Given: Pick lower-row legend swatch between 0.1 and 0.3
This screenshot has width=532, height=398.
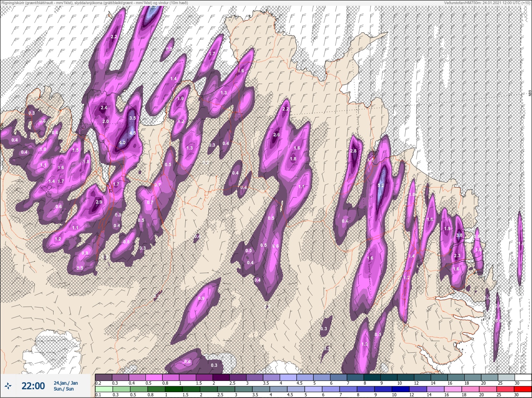Looking at the screenshot, I should (x=104, y=390).
